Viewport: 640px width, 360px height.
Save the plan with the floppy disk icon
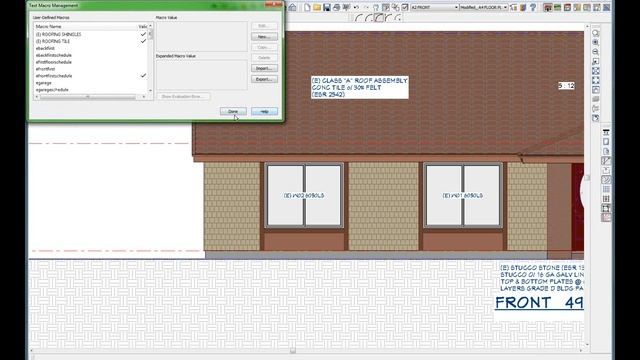click(327, 7)
